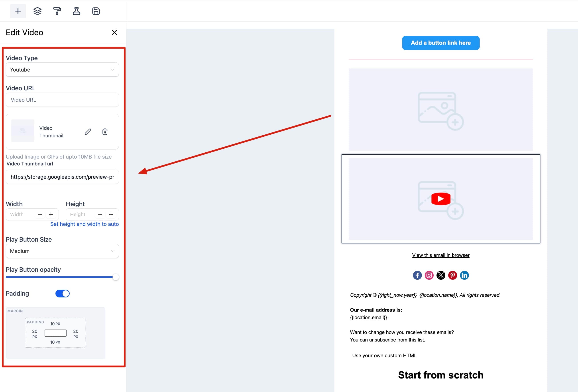Image resolution: width=578 pixels, height=392 pixels.
Task: Edit video thumbnail using the pencil icon
Action: click(88, 132)
